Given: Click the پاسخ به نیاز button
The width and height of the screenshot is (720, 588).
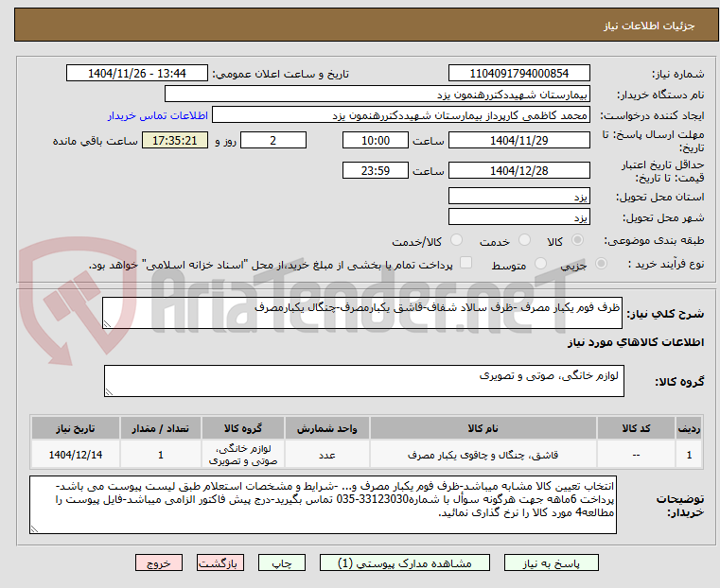Looking at the screenshot, I should 551,562.
